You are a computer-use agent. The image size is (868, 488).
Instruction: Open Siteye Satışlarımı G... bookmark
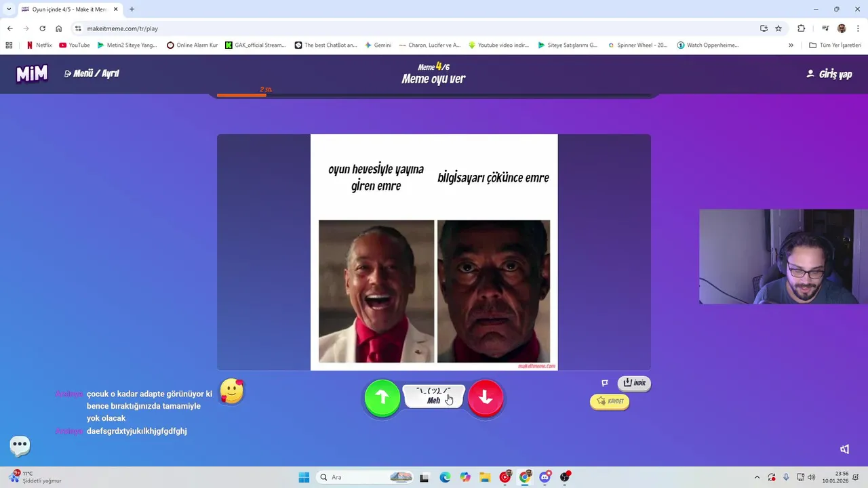tap(568, 45)
